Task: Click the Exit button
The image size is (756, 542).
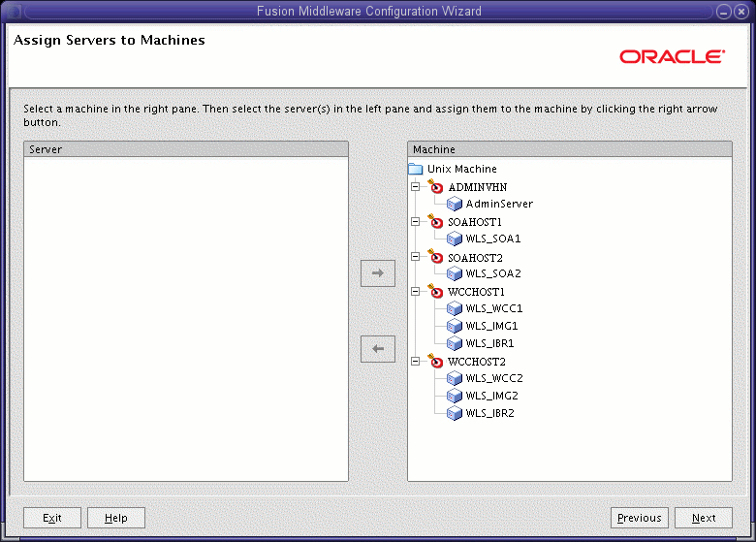Action: point(52,518)
